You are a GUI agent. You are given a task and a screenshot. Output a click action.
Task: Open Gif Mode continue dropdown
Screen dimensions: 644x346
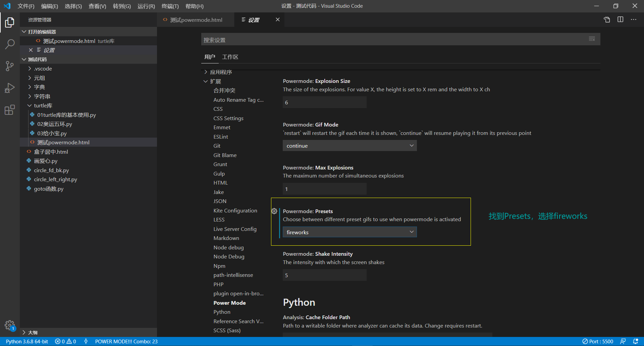(350, 146)
